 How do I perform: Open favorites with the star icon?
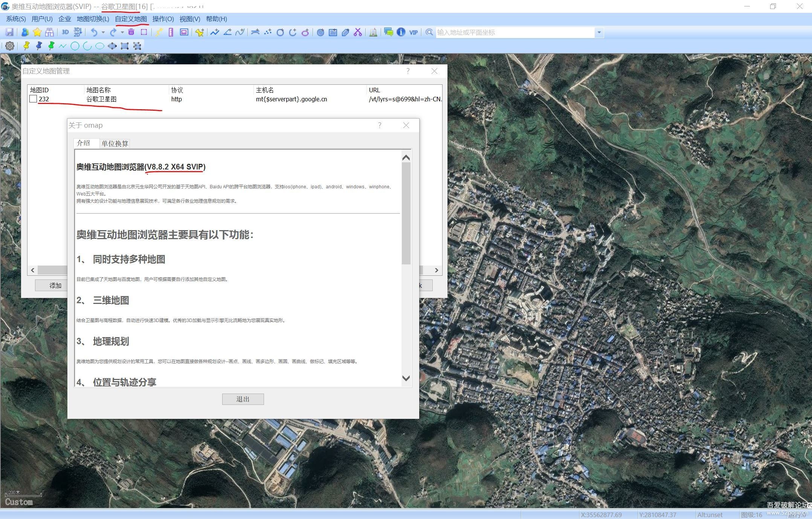pyautogui.click(x=37, y=32)
